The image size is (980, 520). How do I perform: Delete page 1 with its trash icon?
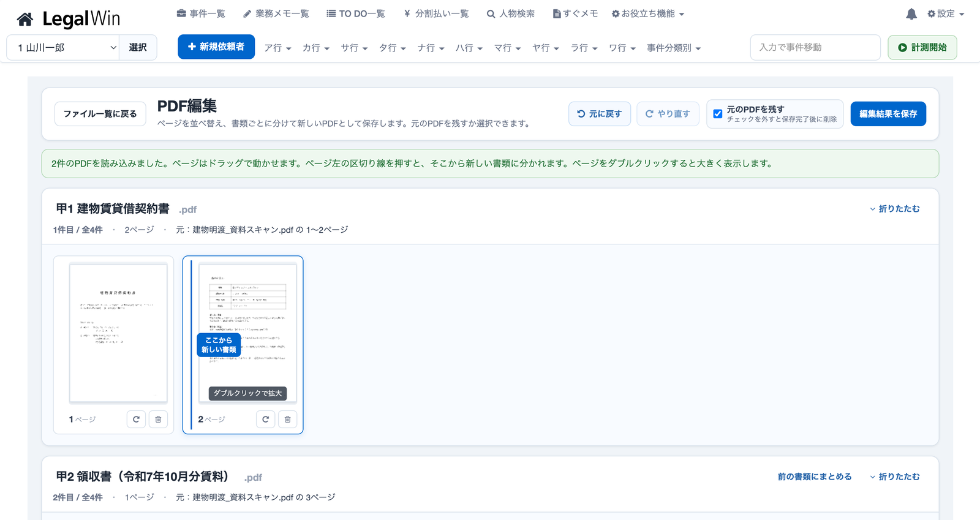pos(158,420)
